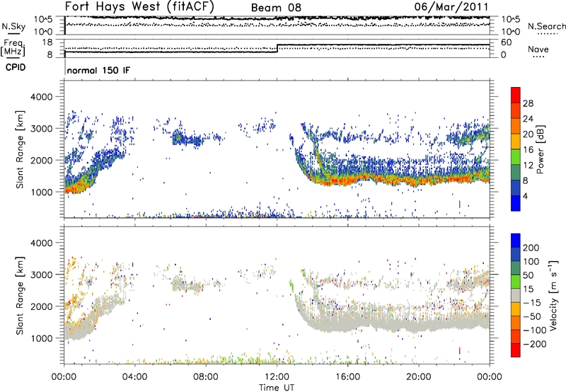Click the 'Power [dB]' color bar label
This screenshot has height=392, width=566.
coord(541,149)
